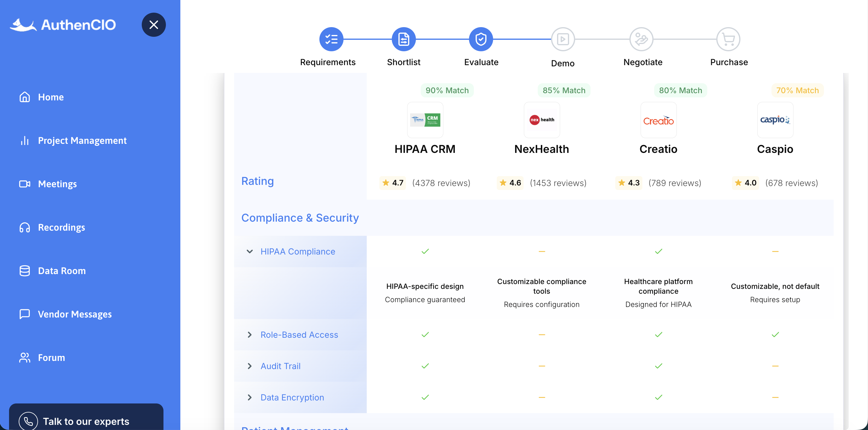This screenshot has width=868, height=430.
Task: Click Talk to our experts button
Action: [86, 421]
